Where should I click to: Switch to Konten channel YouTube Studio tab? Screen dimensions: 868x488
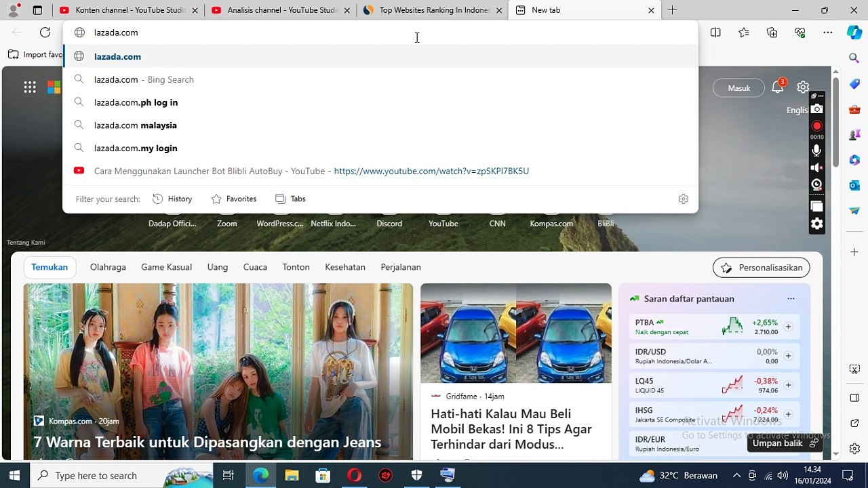tap(128, 10)
